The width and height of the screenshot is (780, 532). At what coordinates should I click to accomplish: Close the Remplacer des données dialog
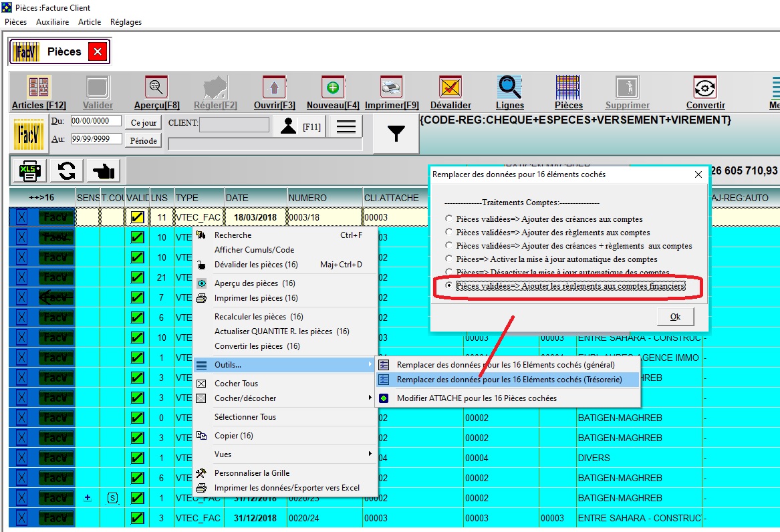point(698,174)
